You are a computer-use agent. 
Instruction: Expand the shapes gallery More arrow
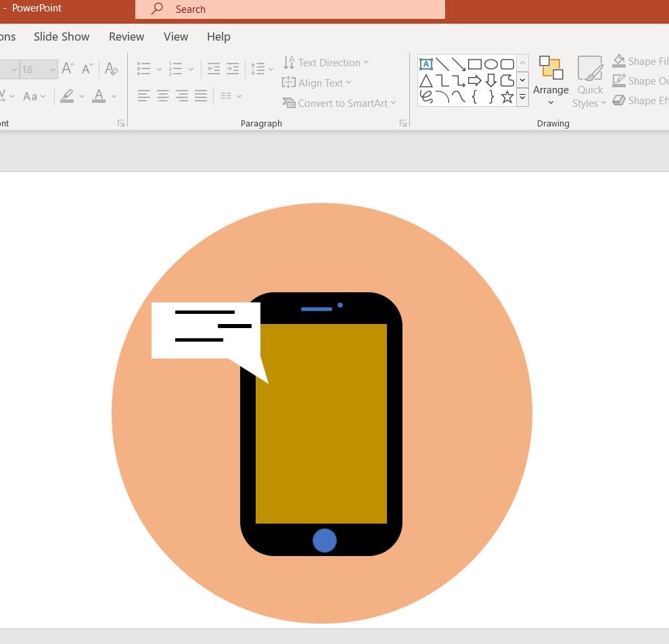(522, 97)
